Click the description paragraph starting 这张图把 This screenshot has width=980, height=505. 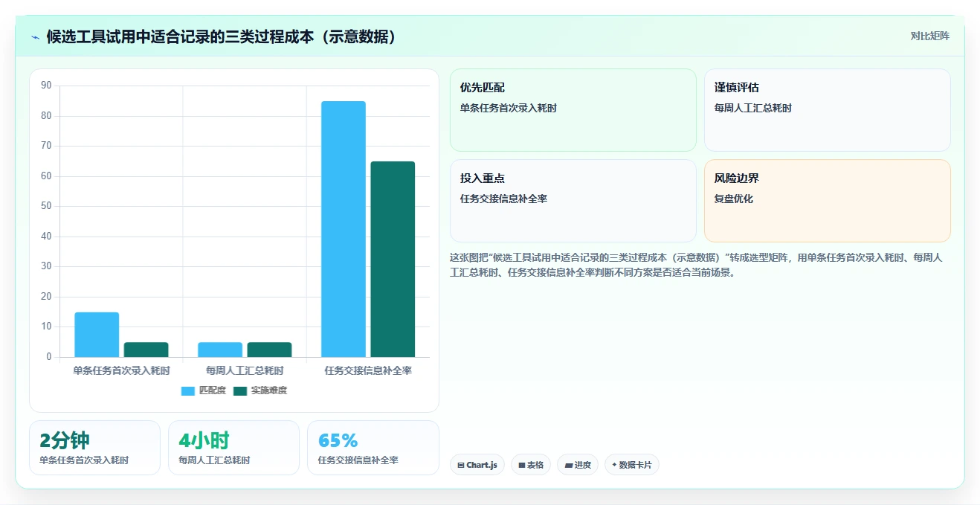696,265
